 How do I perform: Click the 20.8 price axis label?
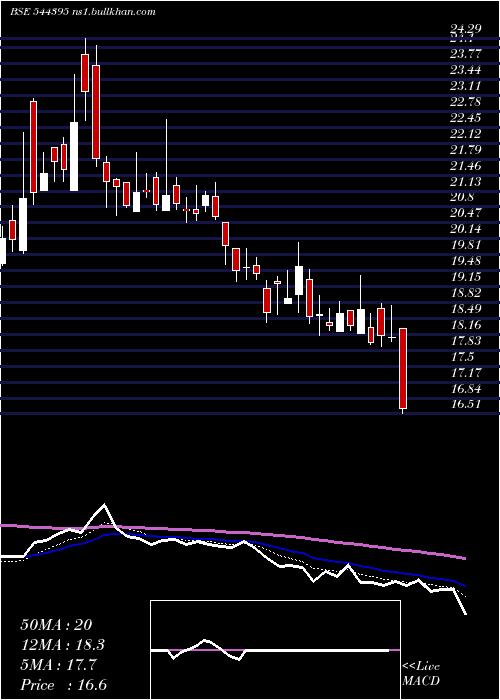(462, 197)
